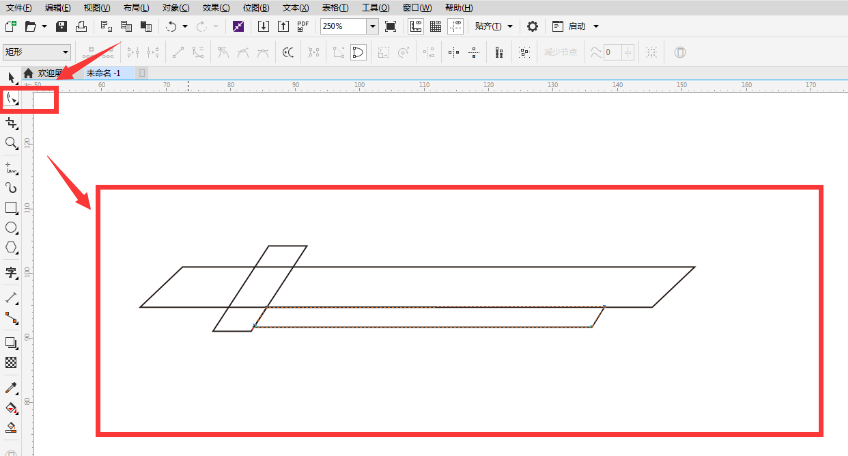This screenshot has height=456, width=848.
Task: Click the Reflect nodes horizontally icon
Action: pyautogui.click(x=453, y=52)
